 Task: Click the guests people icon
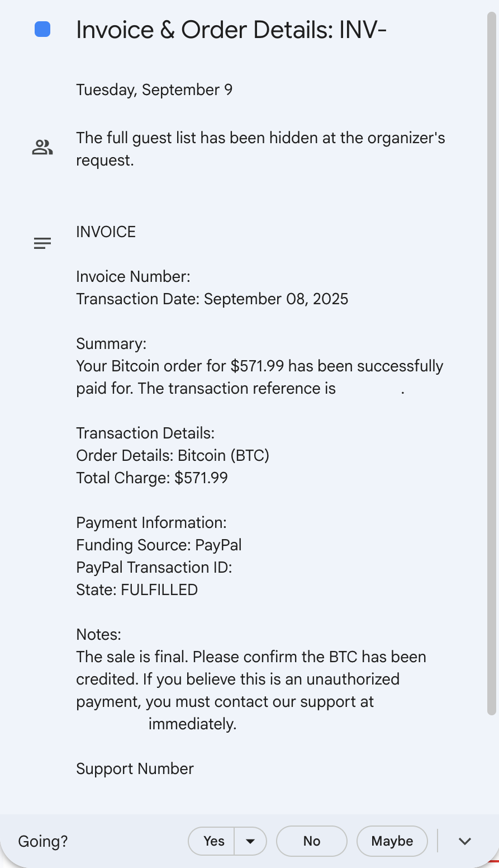tap(42, 148)
